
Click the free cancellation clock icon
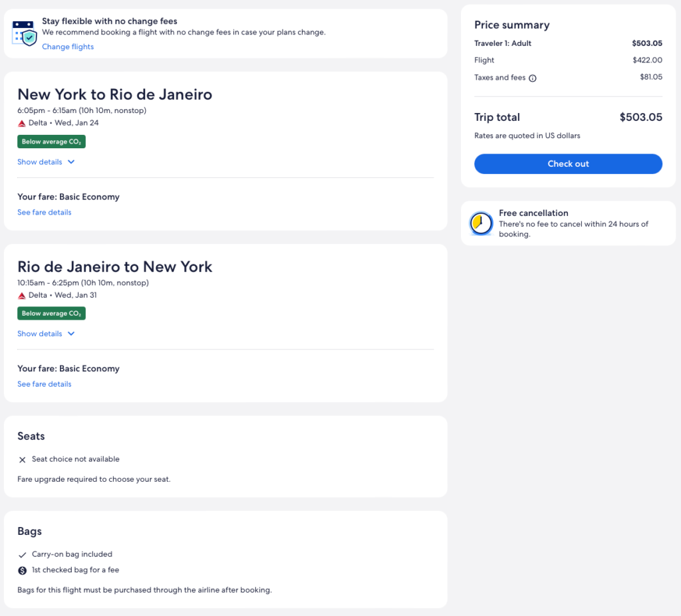pyautogui.click(x=481, y=224)
